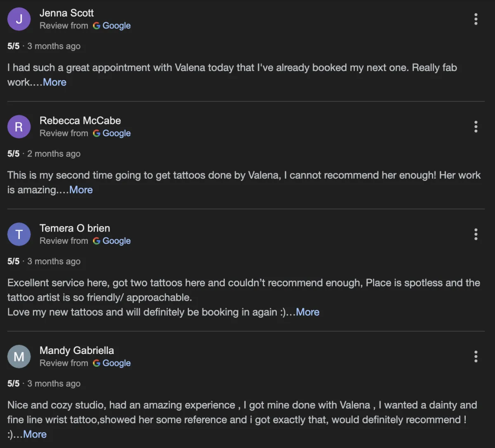Click the Jenna Scott reviewer name
The height and width of the screenshot is (448, 495).
66,13
